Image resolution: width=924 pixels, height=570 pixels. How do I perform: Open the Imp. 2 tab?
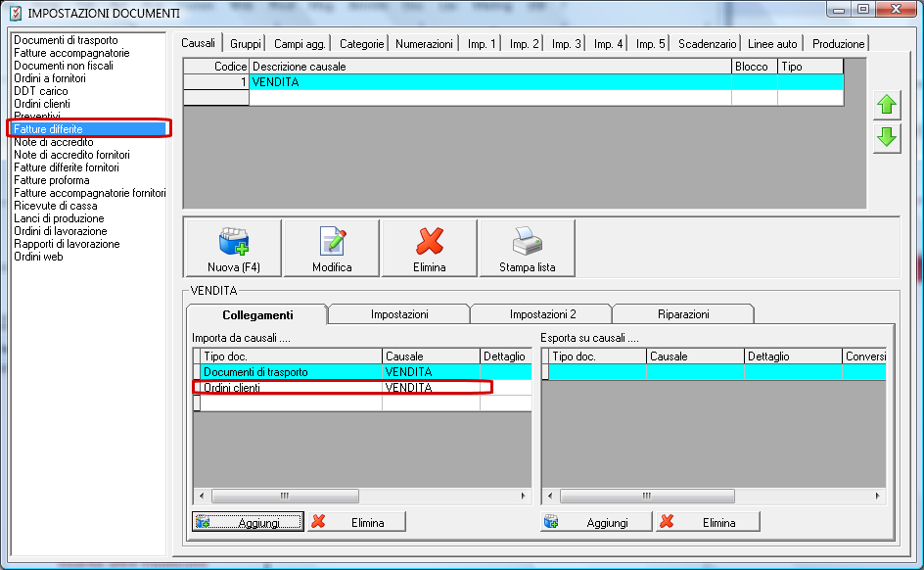point(524,44)
